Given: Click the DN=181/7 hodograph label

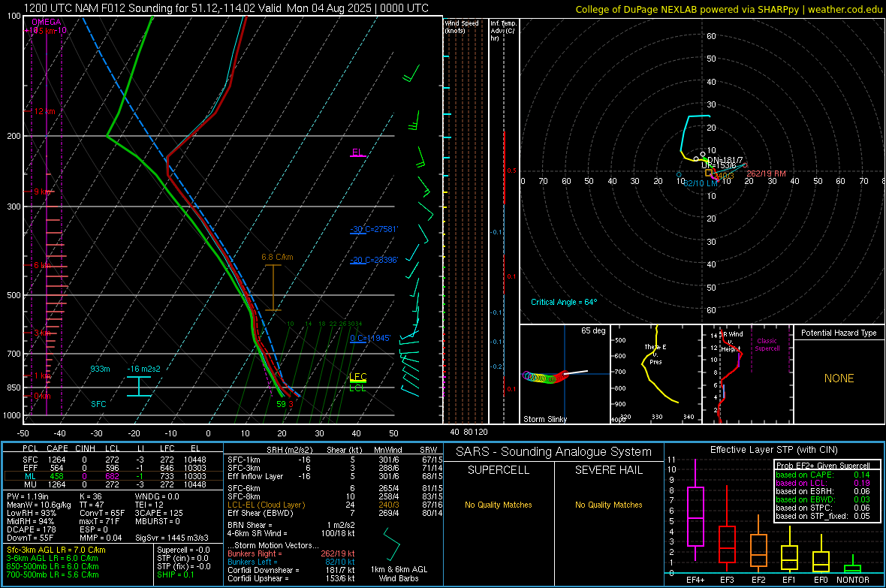Looking at the screenshot, I should (725, 160).
